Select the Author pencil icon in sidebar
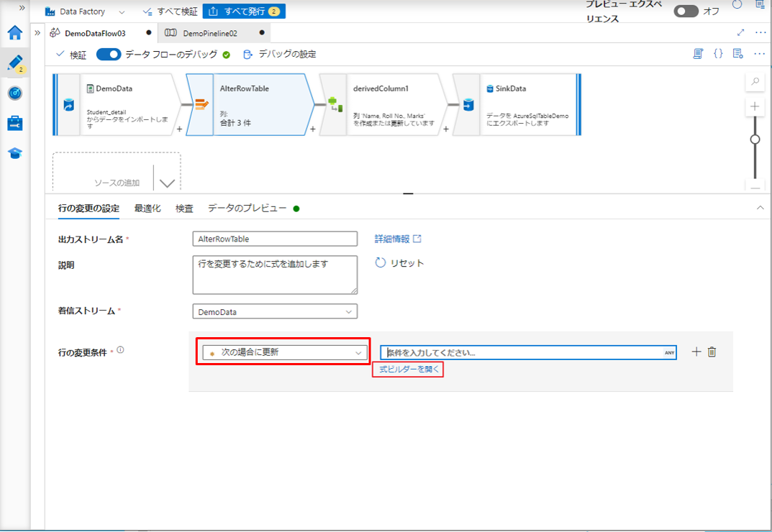 (x=15, y=63)
